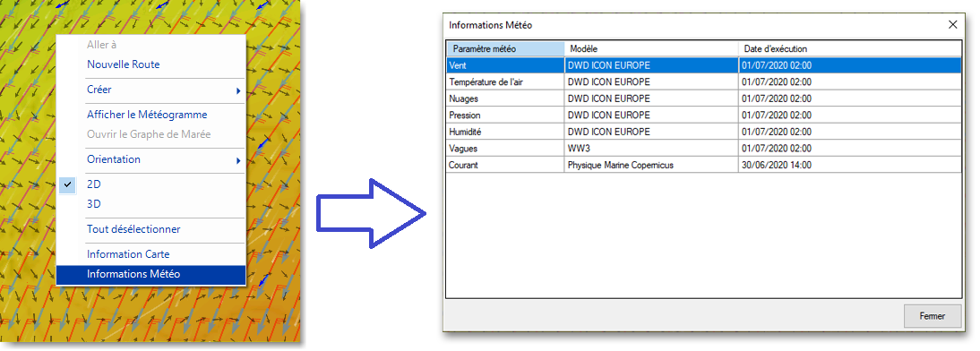Click date cell in Vagues row
This screenshot has width=980, height=351.
(849, 149)
